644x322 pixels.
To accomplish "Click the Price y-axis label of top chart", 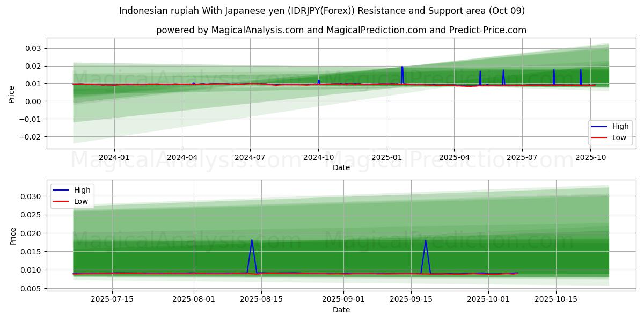I will [12, 93].
